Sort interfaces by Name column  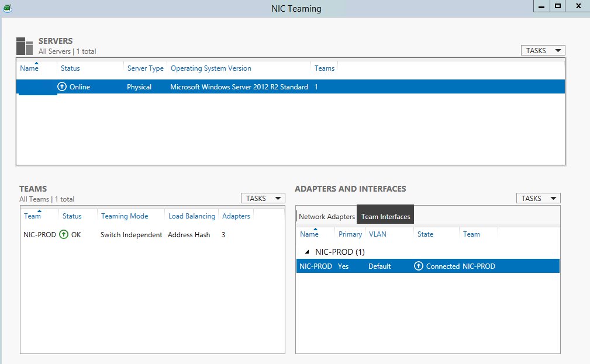click(x=309, y=234)
